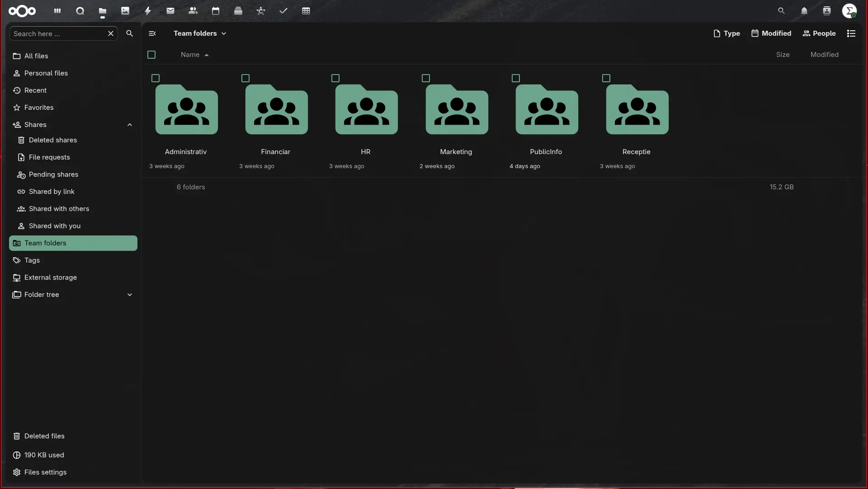Select the Administrativ folder checkbox
This screenshot has height=489, width=868.
(156, 78)
